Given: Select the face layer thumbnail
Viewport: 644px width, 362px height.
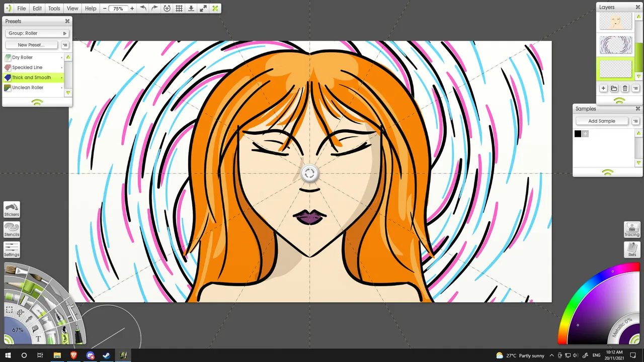Looking at the screenshot, I should [x=616, y=22].
